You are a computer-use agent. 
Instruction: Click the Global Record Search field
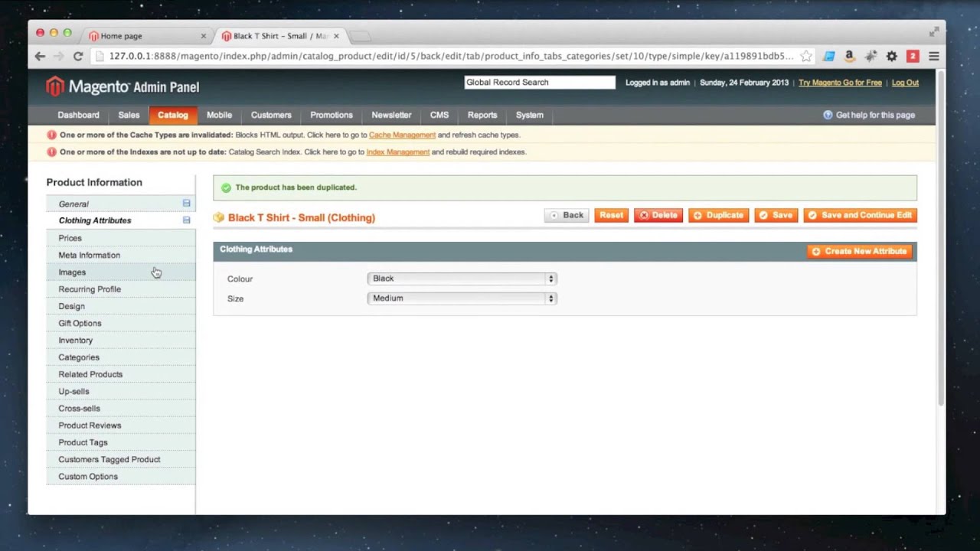(540, 83)
